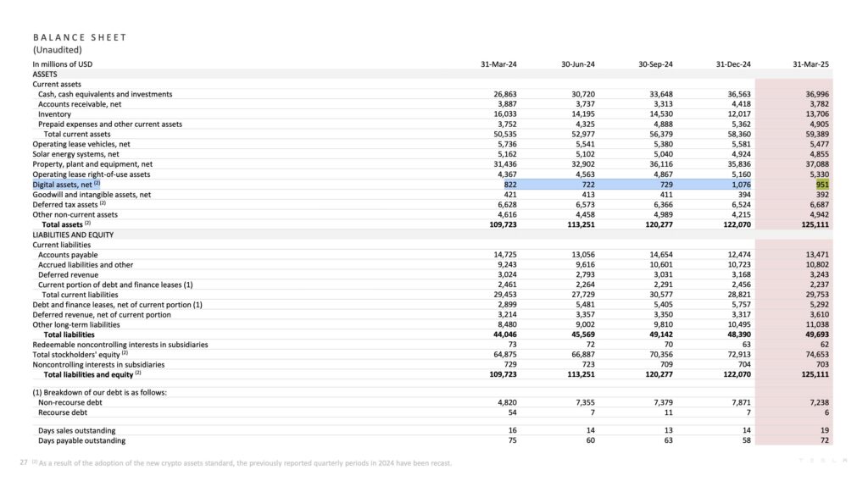Click 54 in Recourse debt 31-Mar-24 cell
868x481 pixels.
pyautogui.click(x=512, y=412)
